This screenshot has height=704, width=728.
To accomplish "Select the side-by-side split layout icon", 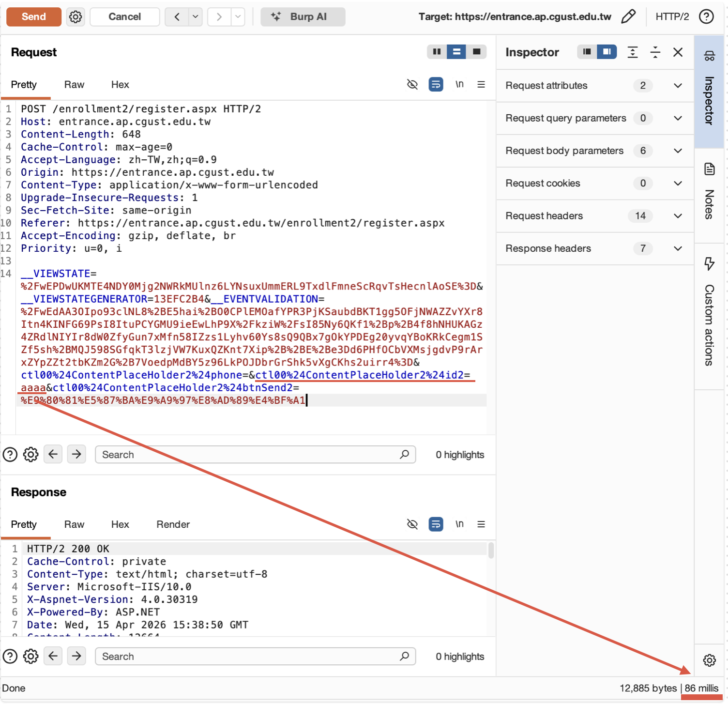I will click(x=437, y=52).
